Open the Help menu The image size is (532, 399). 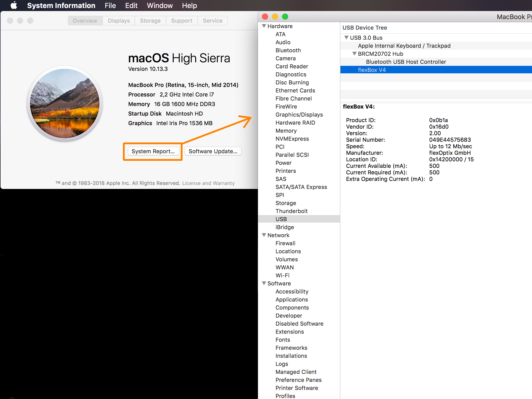[x=189, y=6]
